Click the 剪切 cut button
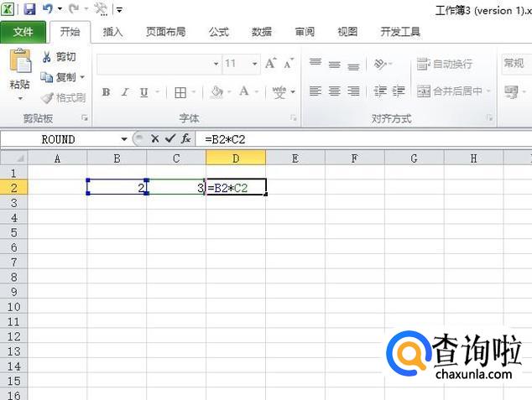The image size is (532, 400). [x=59, y=57]
